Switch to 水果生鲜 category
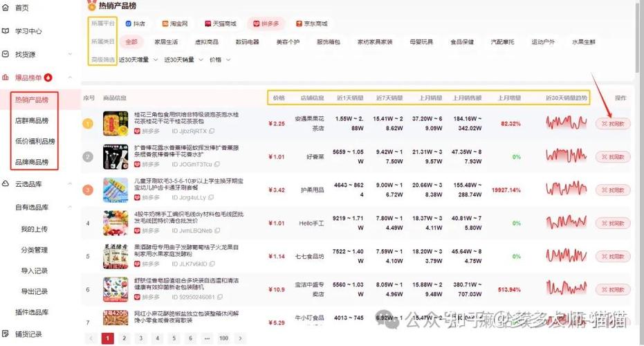644x346 pixels. (x=584, y=42)
